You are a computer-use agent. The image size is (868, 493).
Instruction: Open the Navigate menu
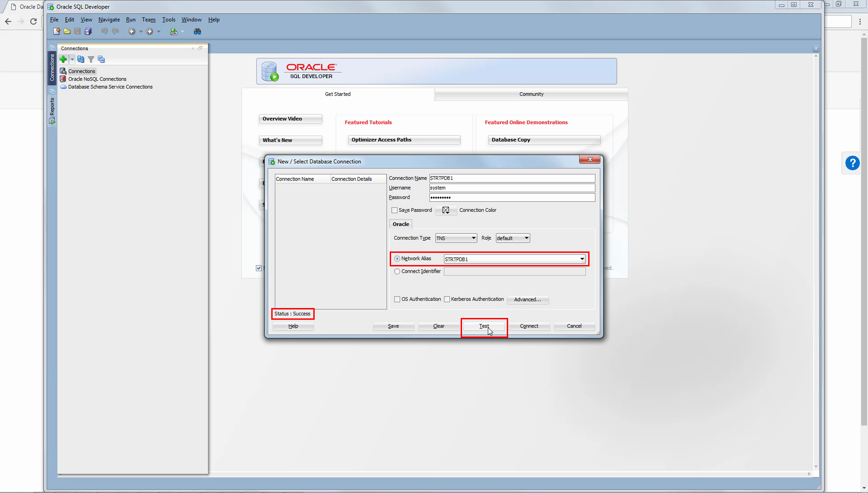109,20
